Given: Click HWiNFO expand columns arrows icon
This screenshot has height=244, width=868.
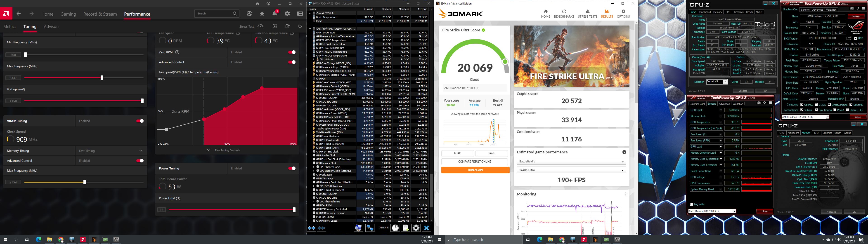Looking at the screenshot, I should tap(312, 228).
